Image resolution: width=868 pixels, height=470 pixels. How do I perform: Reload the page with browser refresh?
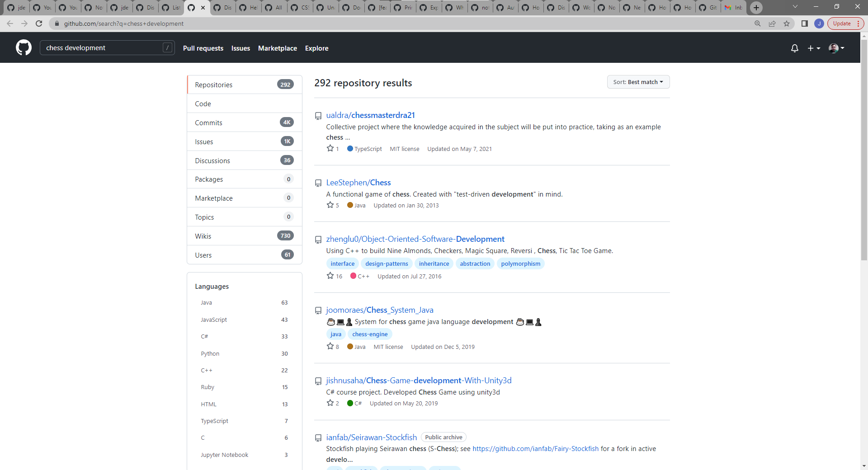click(x=39, y=23)
